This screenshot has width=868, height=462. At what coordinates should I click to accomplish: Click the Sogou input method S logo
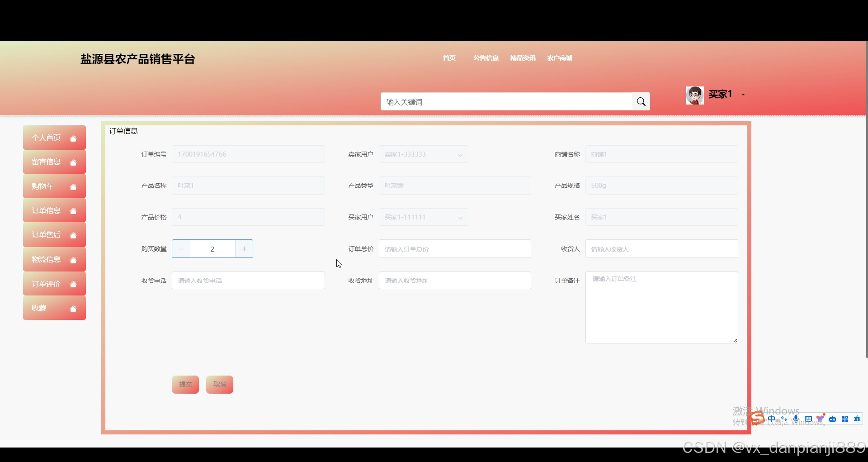(758, 419)
